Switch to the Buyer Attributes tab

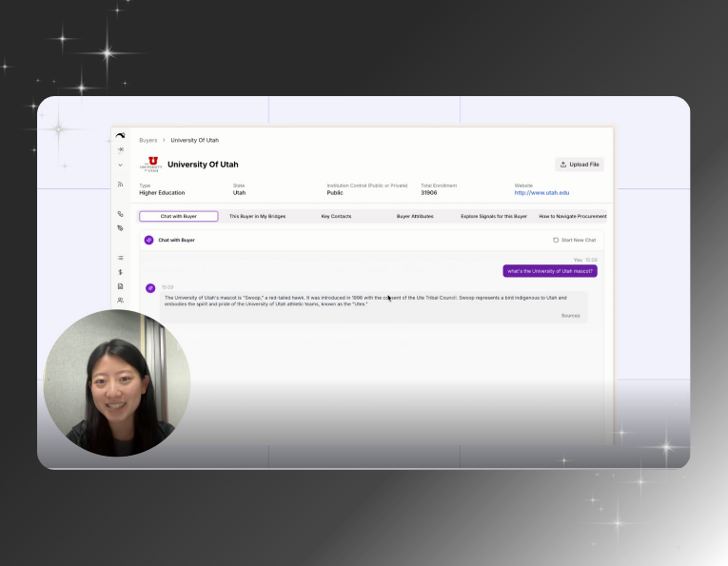point(415,216)
